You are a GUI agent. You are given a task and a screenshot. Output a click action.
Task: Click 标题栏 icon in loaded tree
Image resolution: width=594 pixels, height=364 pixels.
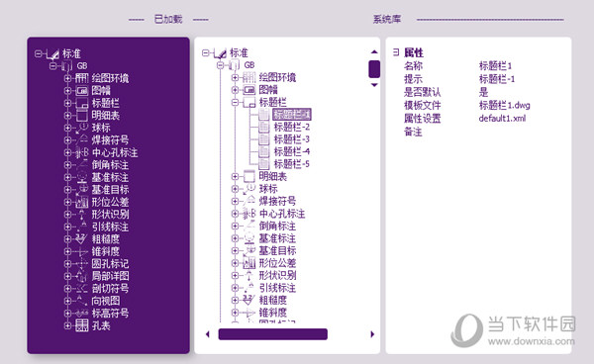point(81,103)
